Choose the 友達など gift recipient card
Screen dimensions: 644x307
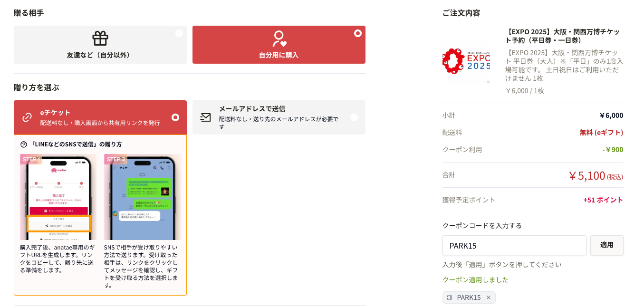pos(100,45)
